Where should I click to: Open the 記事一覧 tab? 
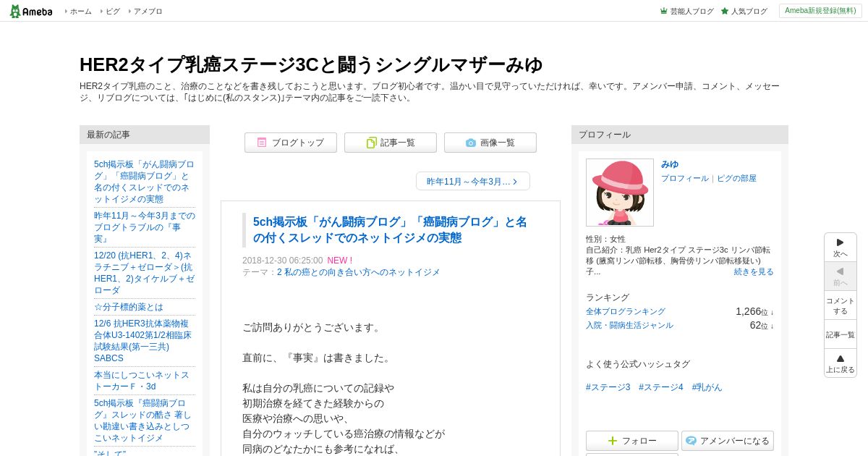tap(391, 143)
